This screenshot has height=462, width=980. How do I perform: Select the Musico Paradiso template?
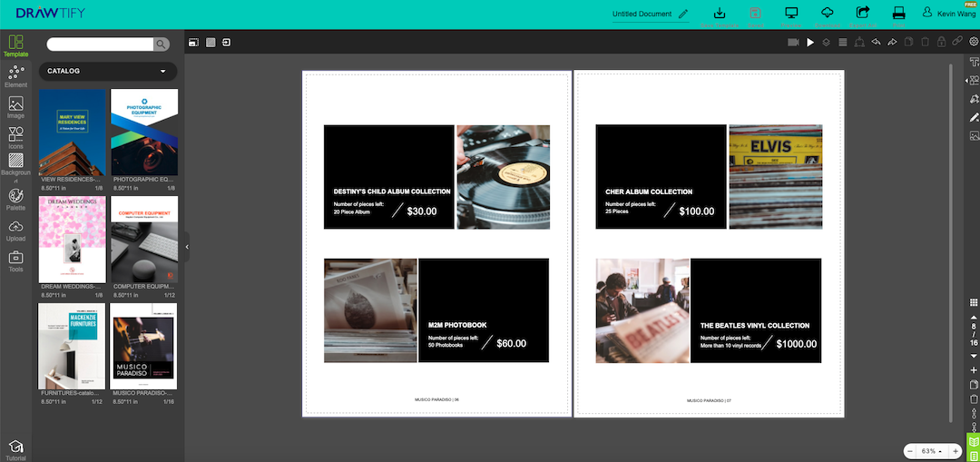tap(143, 347)
